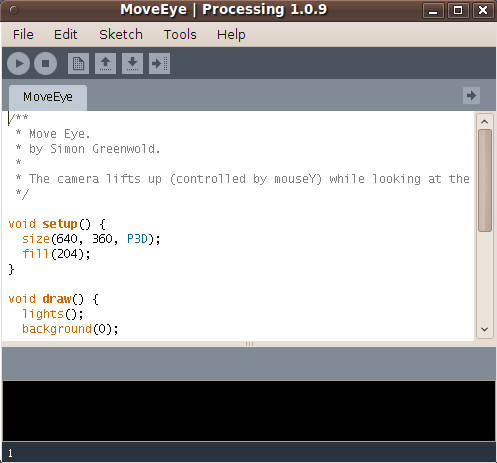The height and width of the screenshot is (463, 497).
Task: Maximize the Processing window
Action: pyautogui.click(x=458, y=10)
